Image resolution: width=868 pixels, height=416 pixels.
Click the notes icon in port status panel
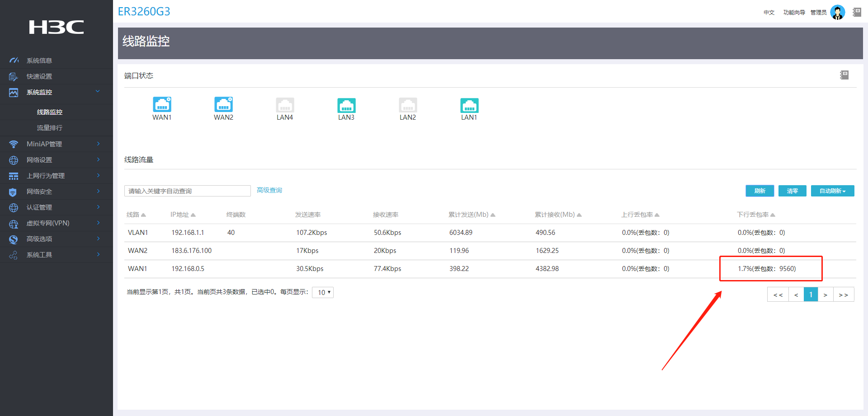point(844,75)
